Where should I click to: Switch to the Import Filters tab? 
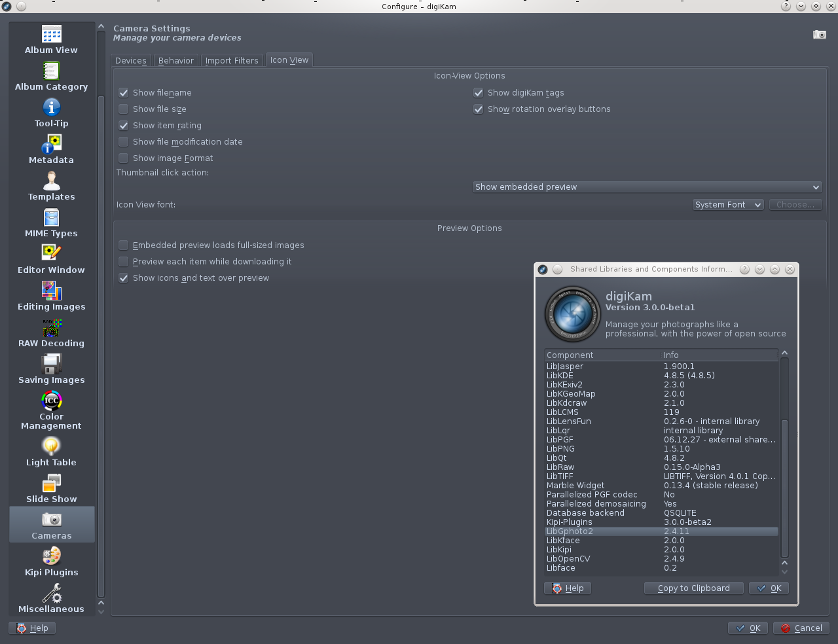[232, 60]
